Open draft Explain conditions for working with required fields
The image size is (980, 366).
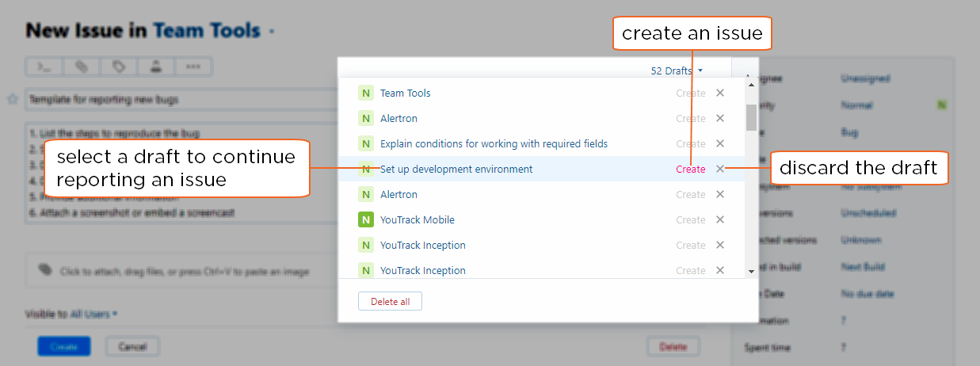point(494,143)
